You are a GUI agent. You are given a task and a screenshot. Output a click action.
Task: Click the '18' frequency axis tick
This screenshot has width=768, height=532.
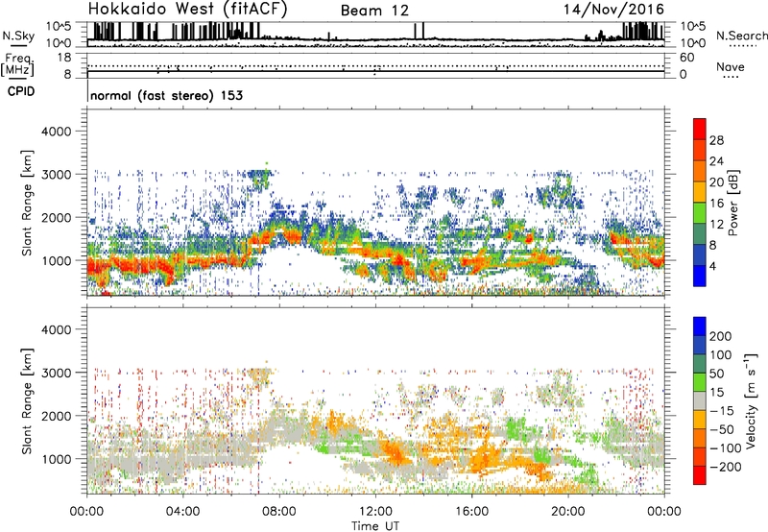(x=64, y=58)
